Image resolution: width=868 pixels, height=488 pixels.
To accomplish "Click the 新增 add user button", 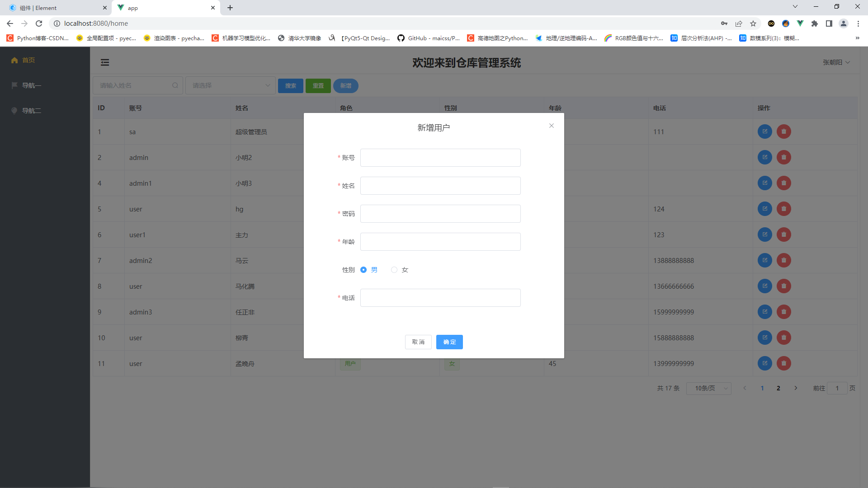I will [346, 85].
